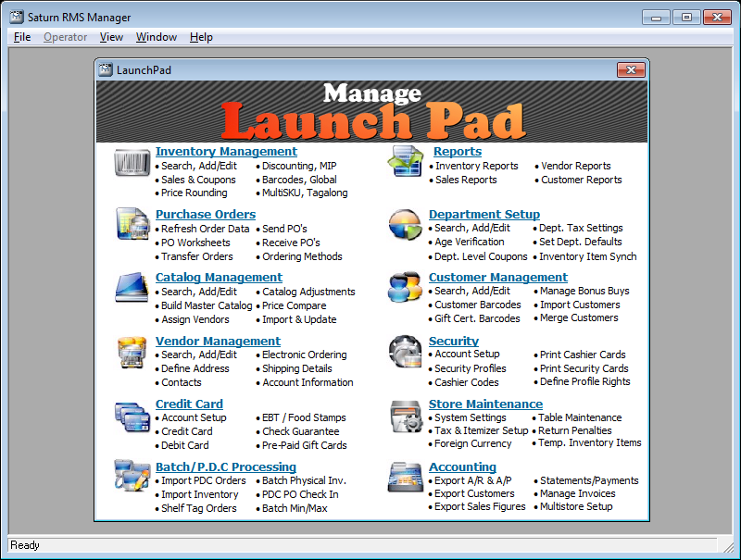Click the Security lock icon
Viewport: 741px width, 560px height.
tap(405, 352)
